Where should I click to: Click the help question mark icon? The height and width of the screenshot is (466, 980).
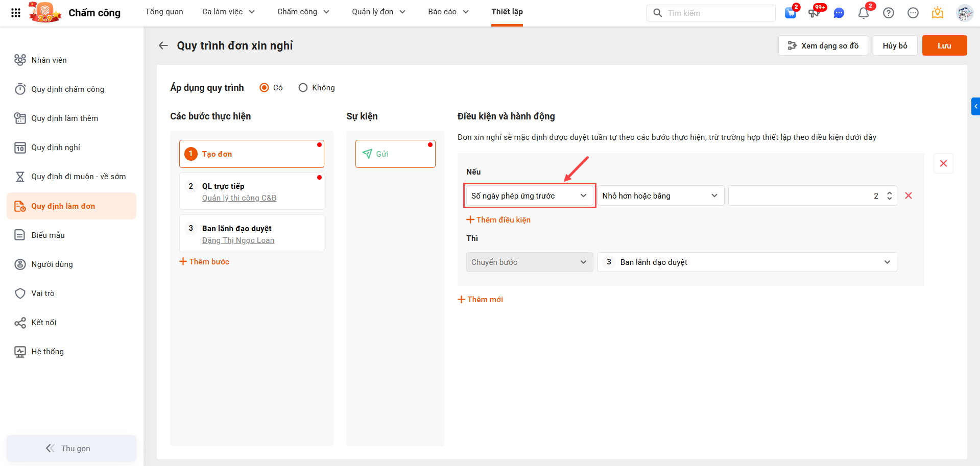click(x=888, y=13)
